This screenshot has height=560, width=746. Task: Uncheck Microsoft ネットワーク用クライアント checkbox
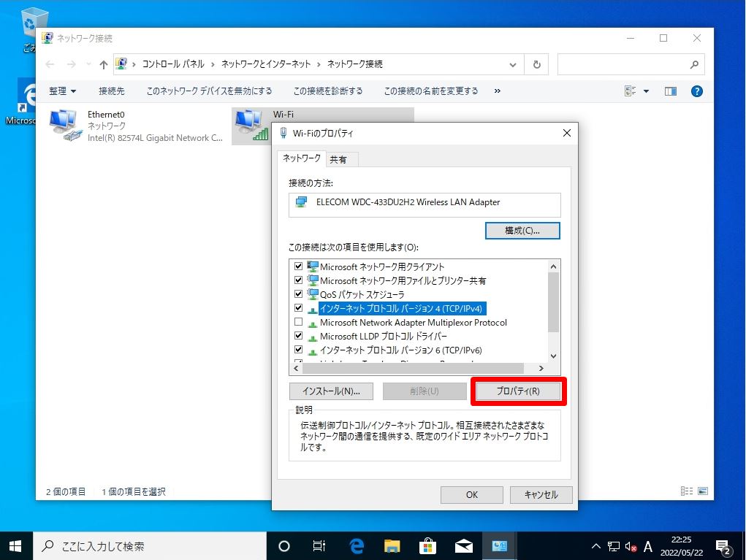298,266
